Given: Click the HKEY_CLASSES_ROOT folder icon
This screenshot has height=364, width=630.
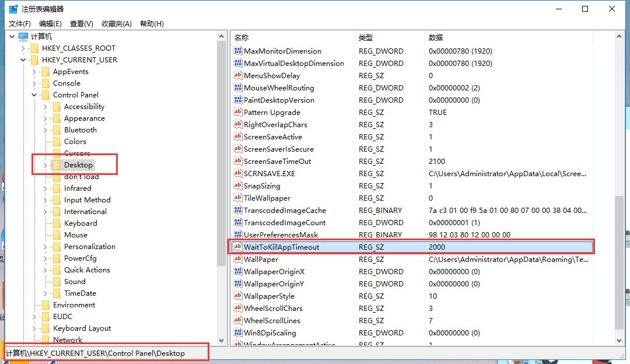Looking at the screenshot, I should coord(35,48).
